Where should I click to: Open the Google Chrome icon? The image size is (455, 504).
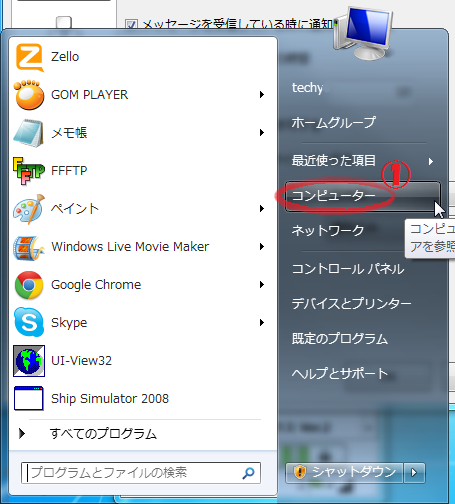tap(29, 285)
